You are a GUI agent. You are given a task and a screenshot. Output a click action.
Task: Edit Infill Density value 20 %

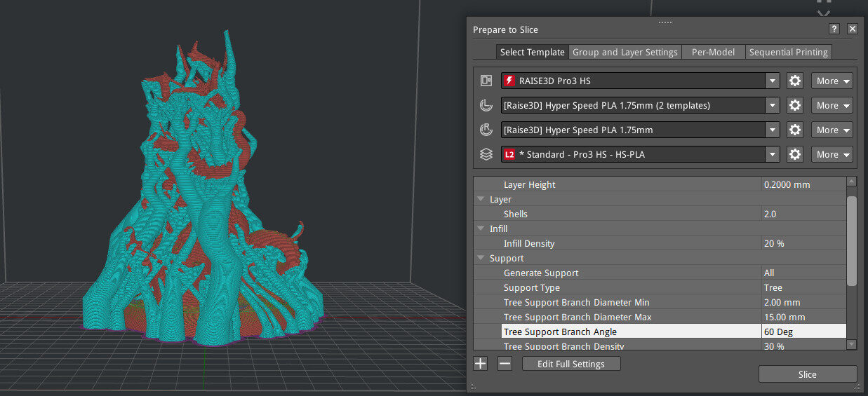[x=803, y=244]
